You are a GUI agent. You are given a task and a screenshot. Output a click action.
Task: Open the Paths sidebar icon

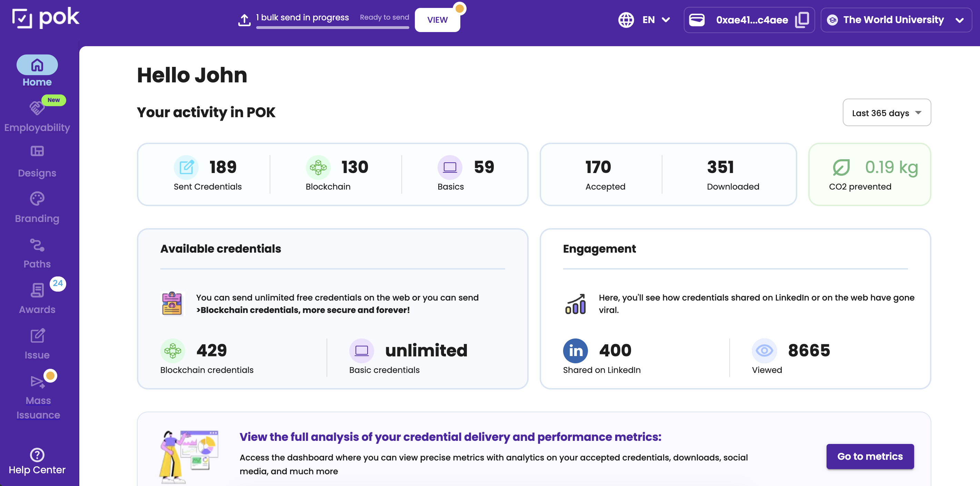(x=37, y=245)
